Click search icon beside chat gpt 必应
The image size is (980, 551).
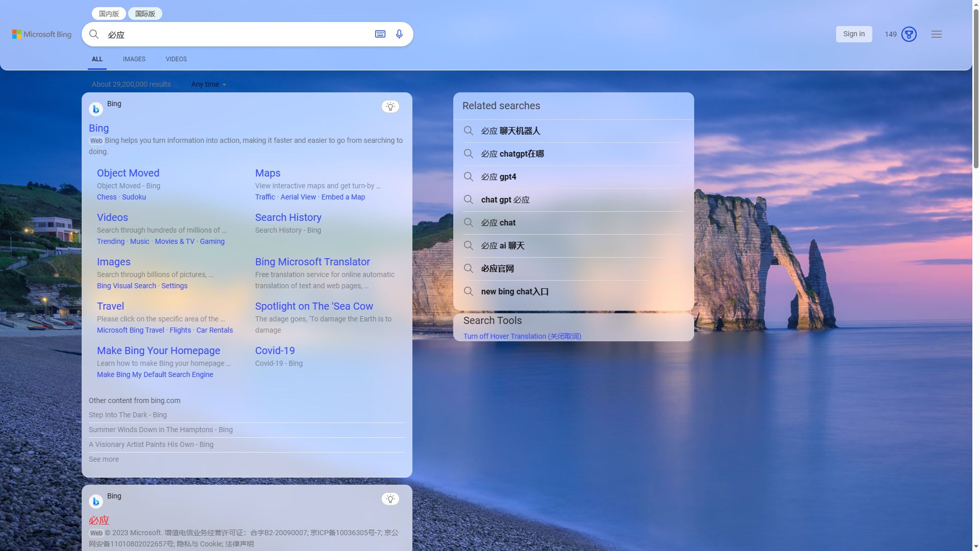469,199
